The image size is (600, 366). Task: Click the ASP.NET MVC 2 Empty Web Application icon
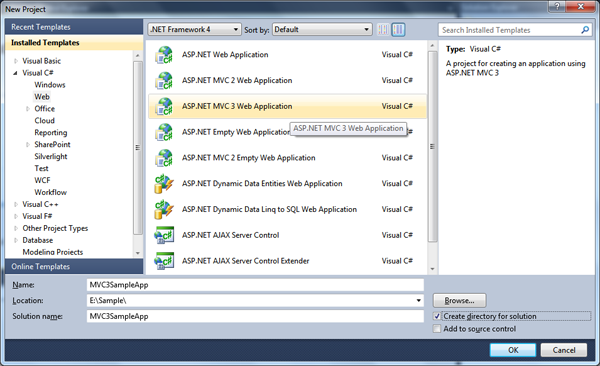[164, 158]
